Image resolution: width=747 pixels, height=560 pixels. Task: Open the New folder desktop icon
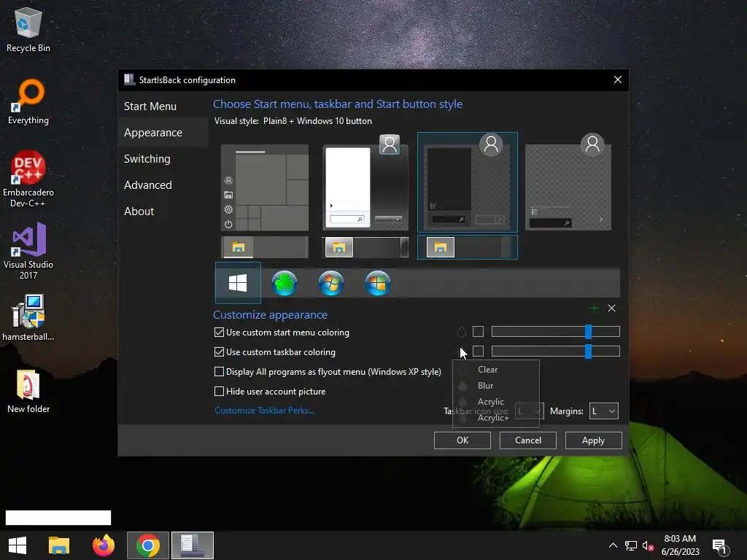[x=28, y=391]
